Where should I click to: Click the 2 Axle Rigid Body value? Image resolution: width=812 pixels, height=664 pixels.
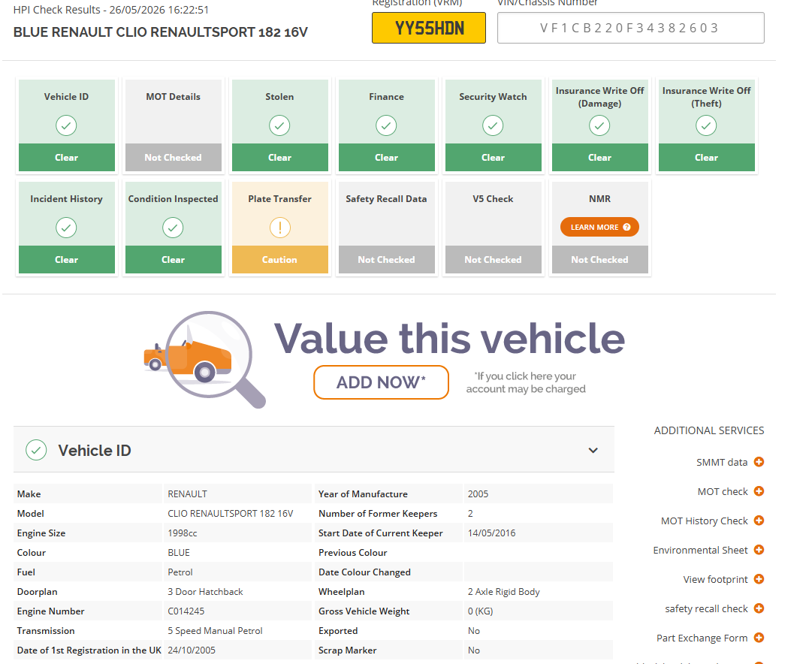coord(504,592)
